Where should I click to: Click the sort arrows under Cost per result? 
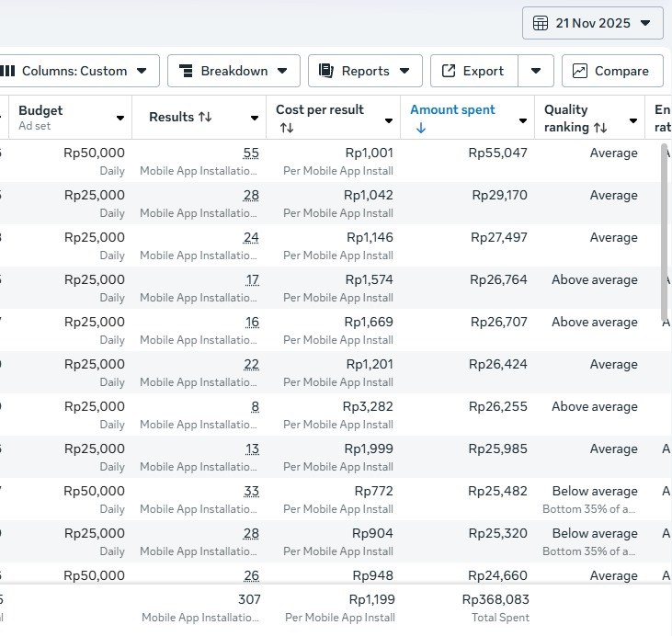click(x=286, y=128)
